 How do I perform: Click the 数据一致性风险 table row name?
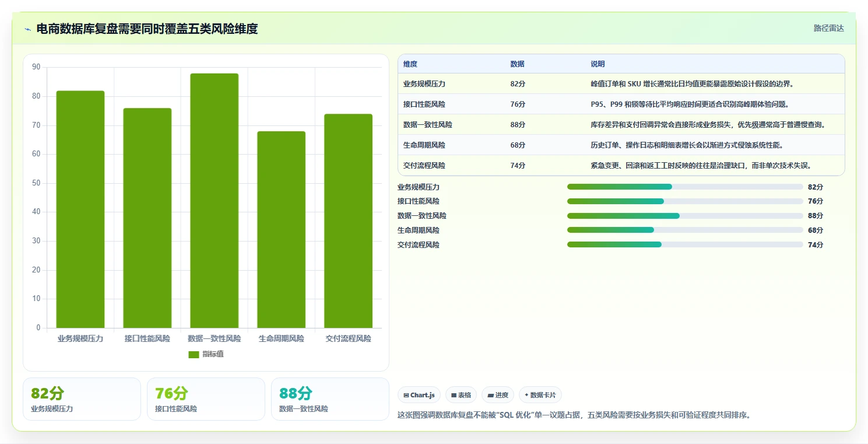[428, 125]
